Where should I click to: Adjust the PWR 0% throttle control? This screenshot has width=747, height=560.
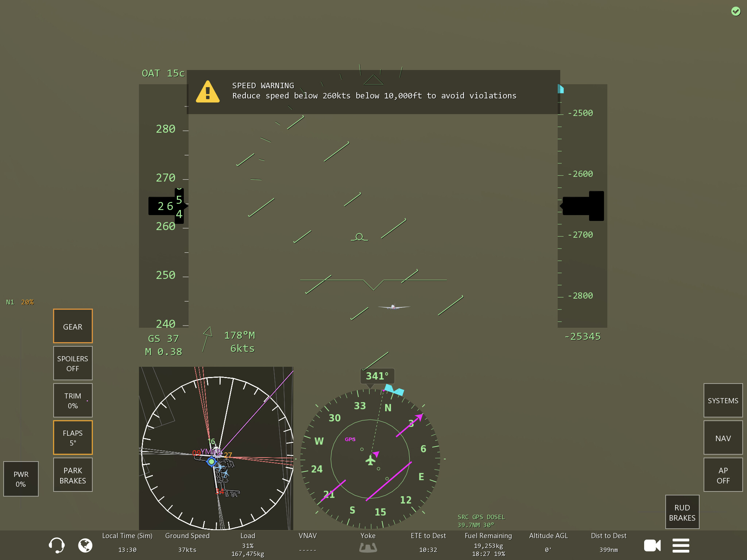click(x=21, y=479)
